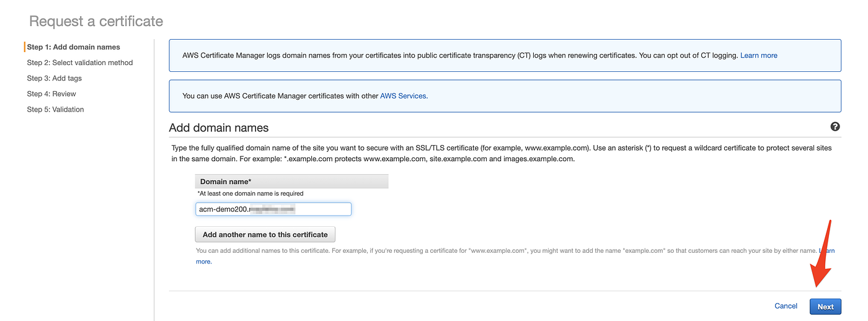Screen dimensions: 868x321
Task: Click the 'Request a certificate' heading
Action: pos(96,21)
